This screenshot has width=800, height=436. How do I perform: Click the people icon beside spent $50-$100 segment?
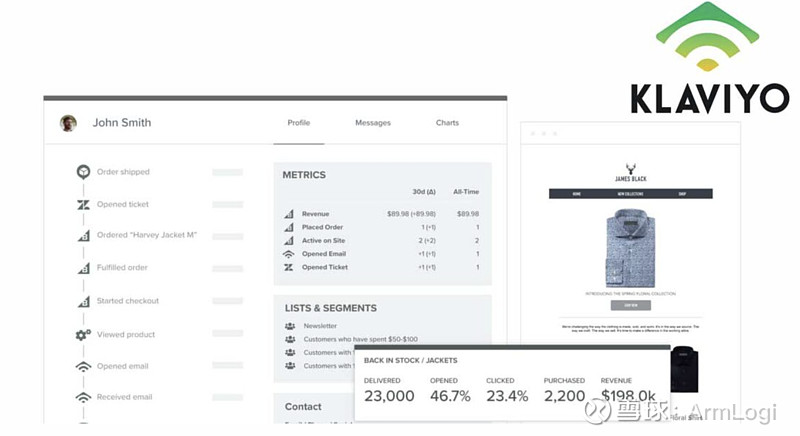click(x=290, y=339)
